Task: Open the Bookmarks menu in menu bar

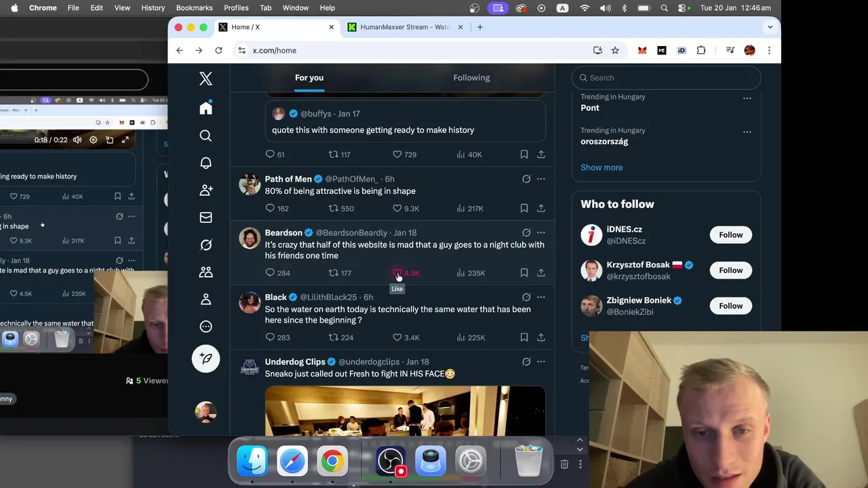Action: tap(194, 7)
